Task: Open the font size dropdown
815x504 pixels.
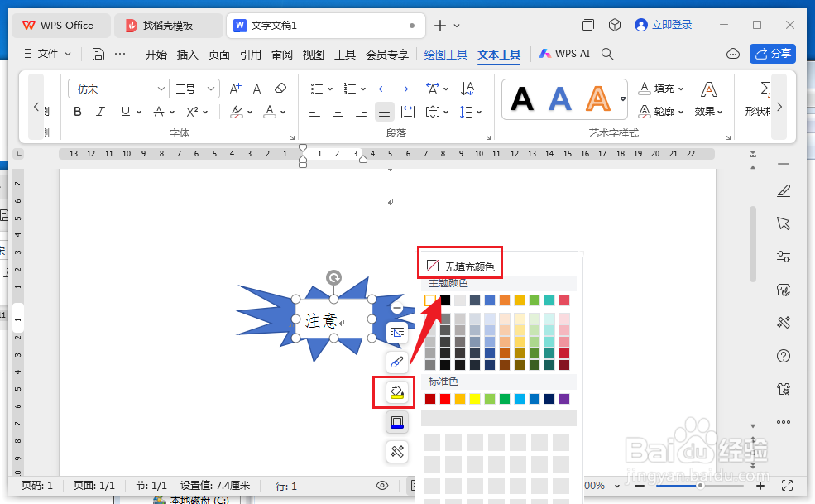Action: coord(210,89)
